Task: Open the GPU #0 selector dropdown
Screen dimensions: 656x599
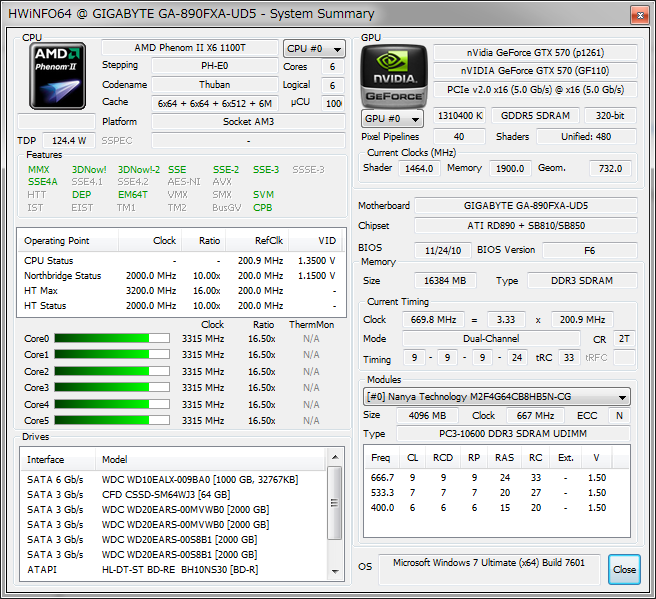Action: [392, 119]
